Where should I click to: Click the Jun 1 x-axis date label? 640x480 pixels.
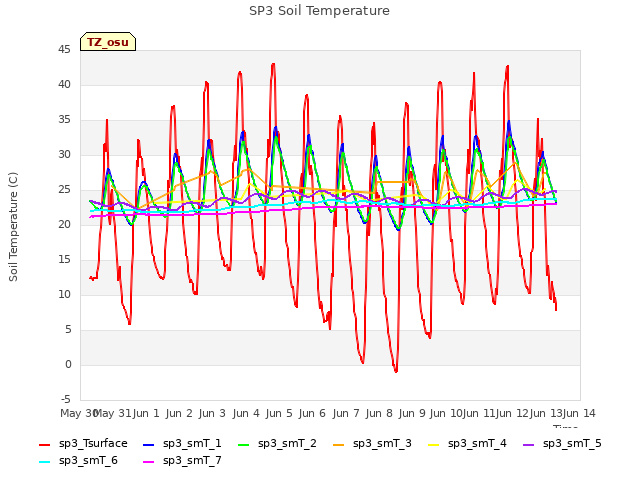(x=146, y=413)
